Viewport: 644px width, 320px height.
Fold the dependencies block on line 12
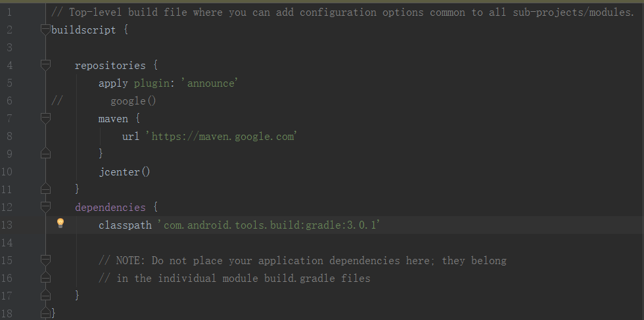(45, 206)
